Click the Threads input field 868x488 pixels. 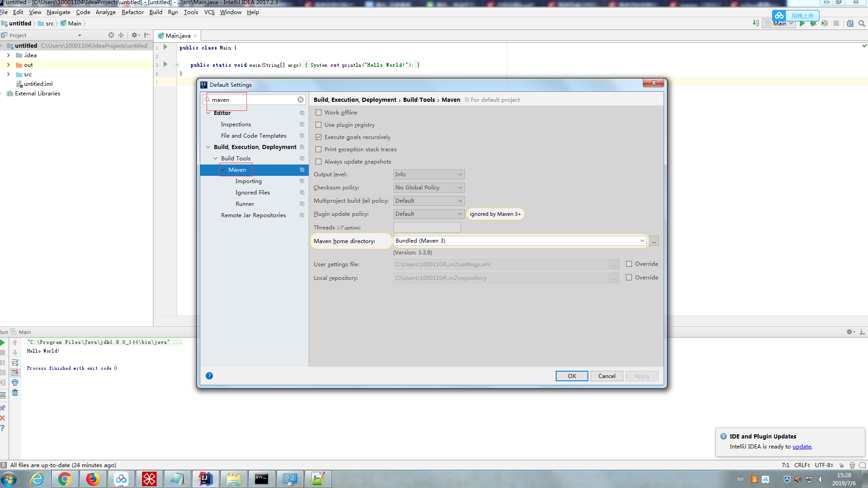pyautogui.click(x=427, y=228)
